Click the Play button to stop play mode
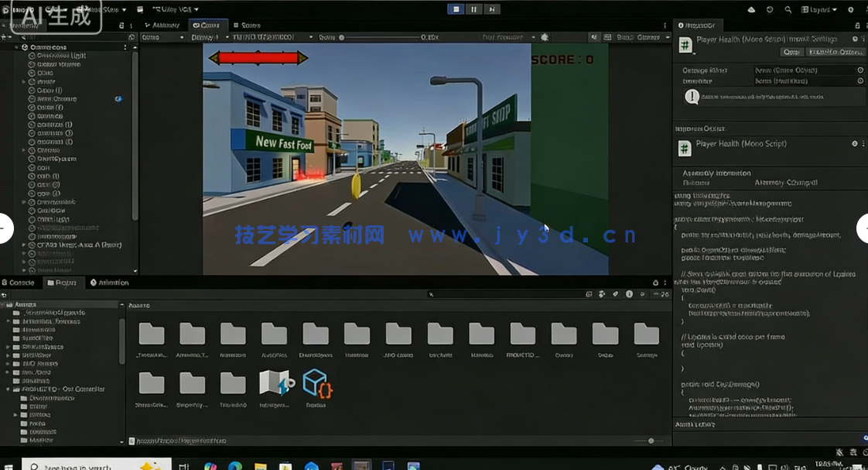The image size is (868, 470). click(456, 9)
